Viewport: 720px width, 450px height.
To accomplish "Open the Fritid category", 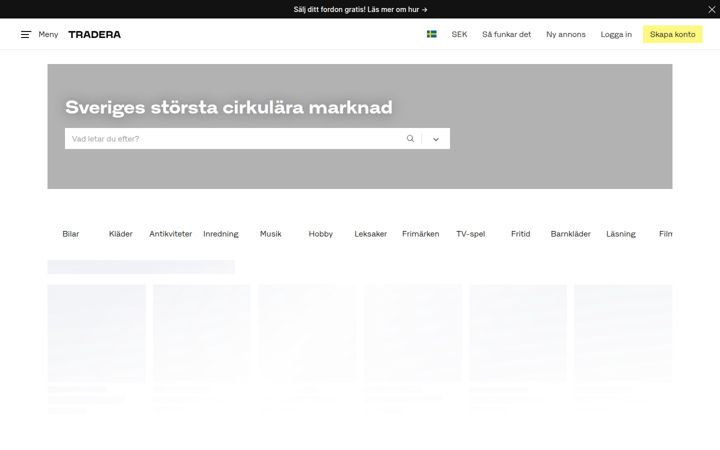I will 521,234.
